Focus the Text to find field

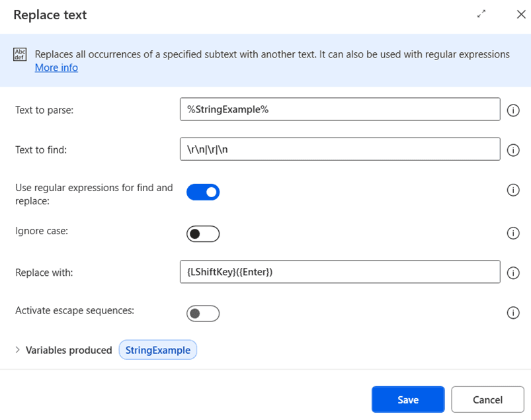click(339, 149)
